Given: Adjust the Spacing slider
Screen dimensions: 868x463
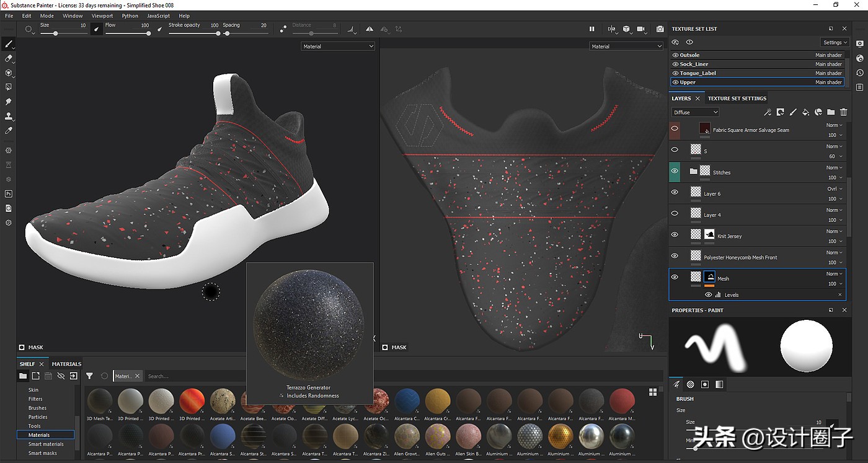Looking at the screenshot, I should point(245,33).
